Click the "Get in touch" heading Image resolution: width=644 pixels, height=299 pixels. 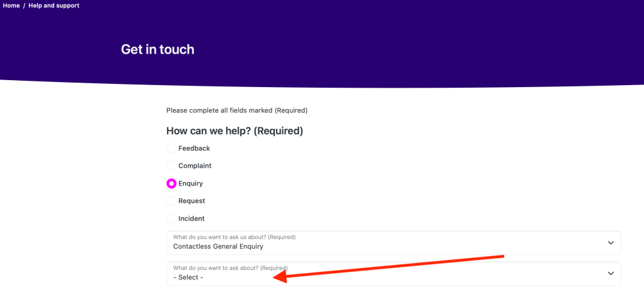tap(158, 49)
